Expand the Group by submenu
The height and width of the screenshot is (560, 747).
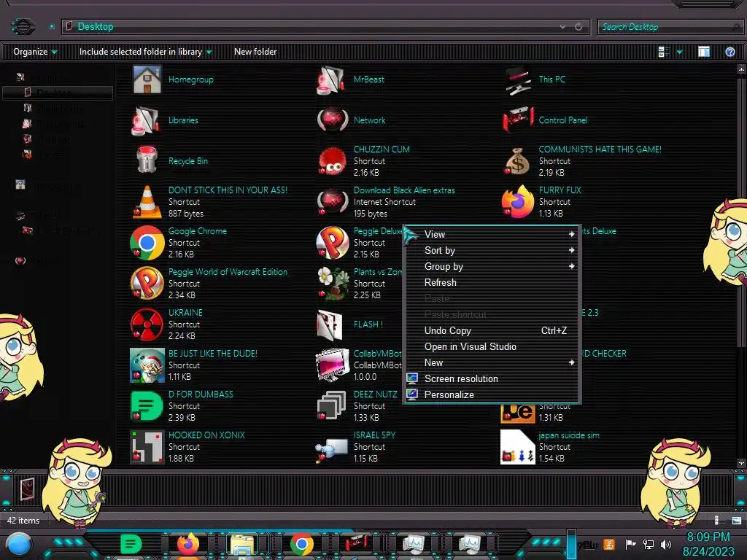click(x=492, y=267)
